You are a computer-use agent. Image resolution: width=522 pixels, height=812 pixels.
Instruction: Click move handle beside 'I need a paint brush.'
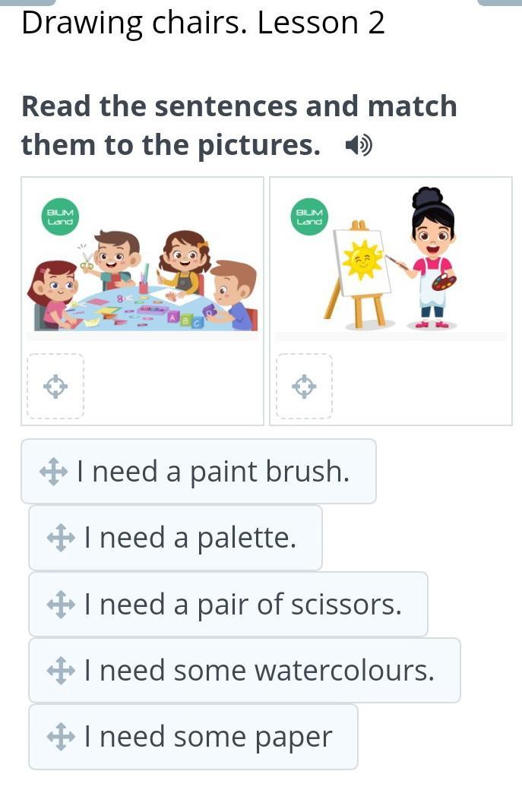coord(53,472)
